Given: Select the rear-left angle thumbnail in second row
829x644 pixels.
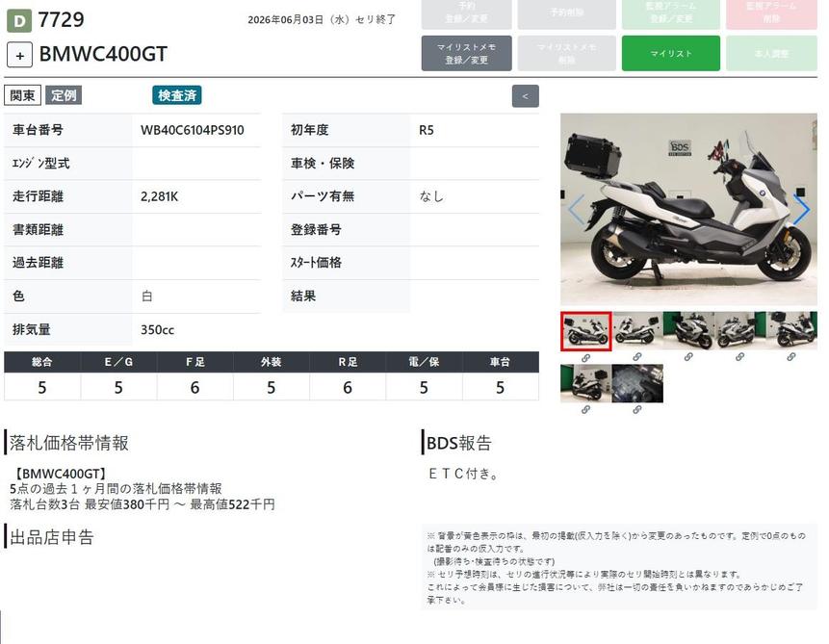Looking at the screenshot, I should (x=585, y=383).
